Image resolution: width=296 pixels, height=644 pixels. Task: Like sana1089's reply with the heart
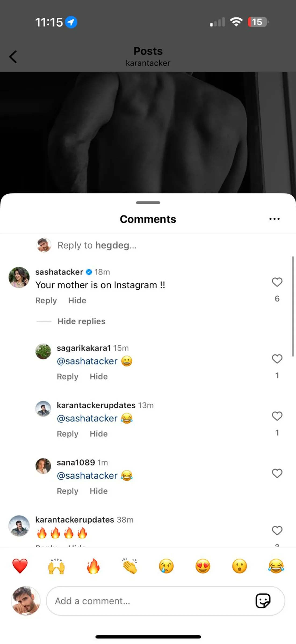277,473
